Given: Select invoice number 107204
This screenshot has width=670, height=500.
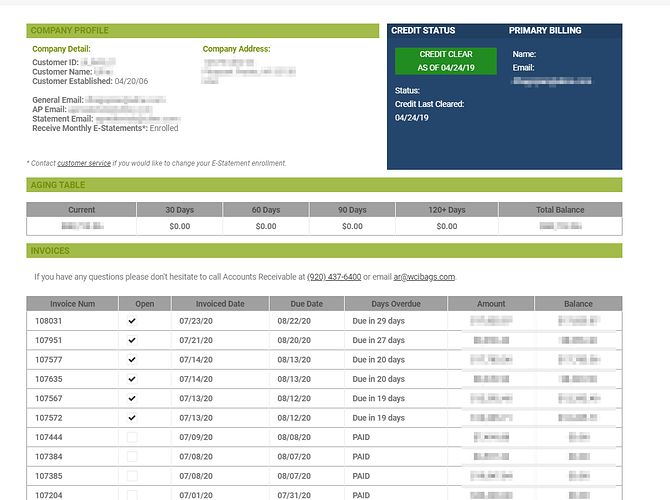Looking at the screenshot, I should click(x=48, y=495).
